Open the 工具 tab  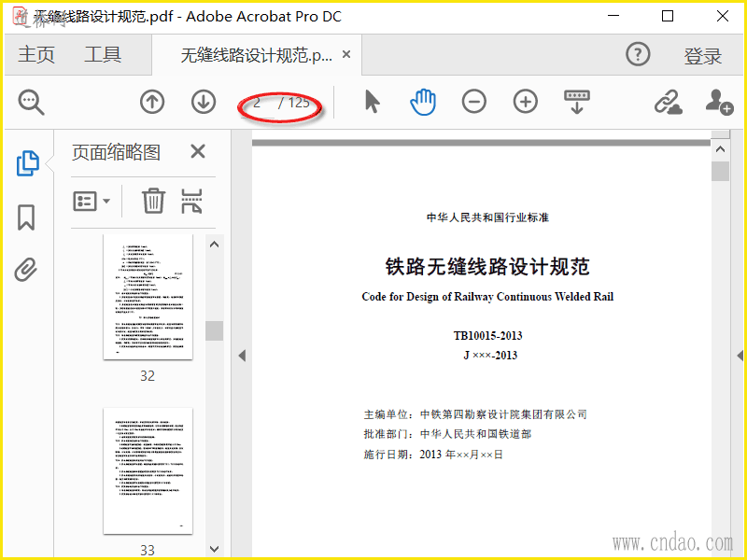(x=103, y=54)
